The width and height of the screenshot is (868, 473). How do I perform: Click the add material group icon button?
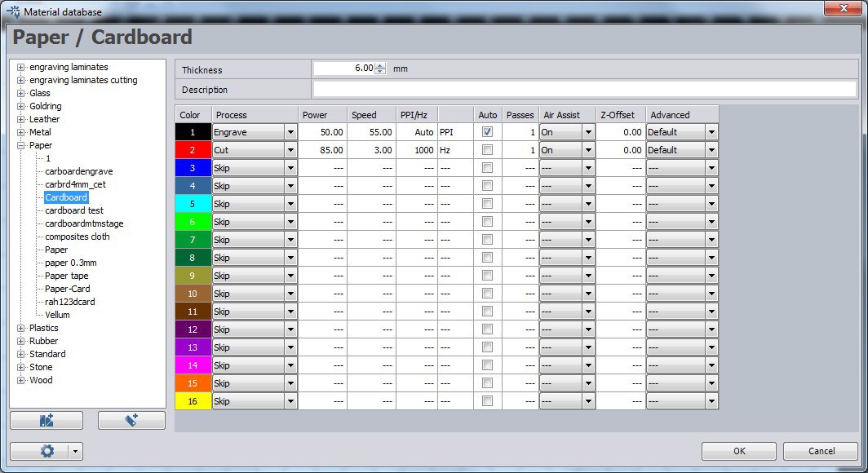point(46,420)
